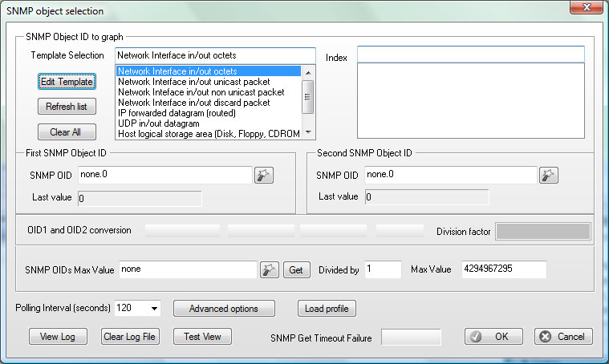Click the Test View button
Image resolution: width=609 pixels, height=364 pixels.
click(202, 337)
